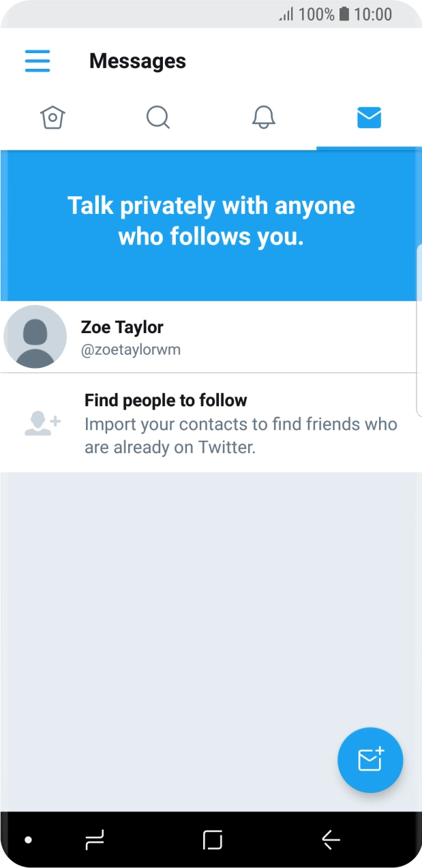This screenshot has height=868, width=422.
Task: Tap the add-contacts person icon
Action: [42, 423]
